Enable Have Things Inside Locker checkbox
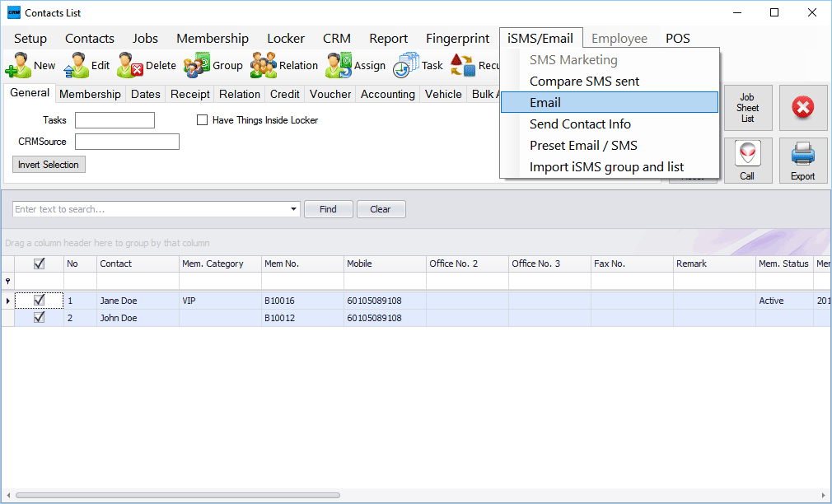The width and height of the screenshot is (832, 504). tap(202, 120)
